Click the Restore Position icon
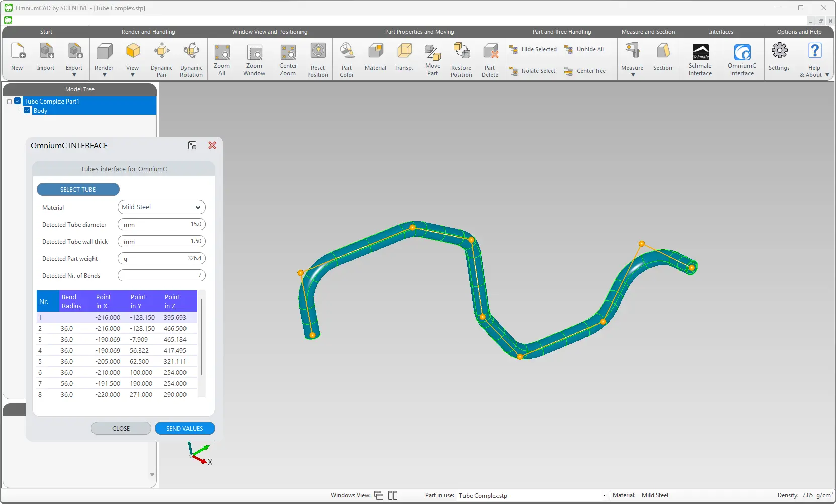The width and height of the screenshot is (836, 504). [x=461, y=51]
